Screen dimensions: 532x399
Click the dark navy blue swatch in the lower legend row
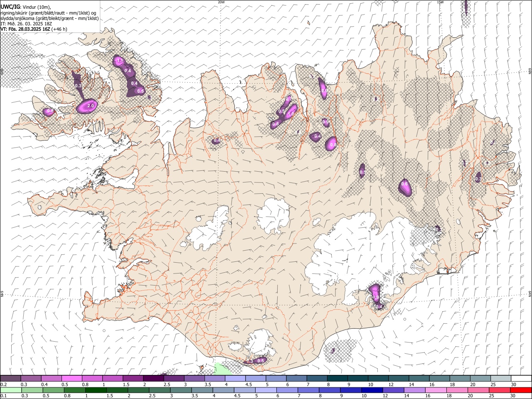[x=372, y=390]
